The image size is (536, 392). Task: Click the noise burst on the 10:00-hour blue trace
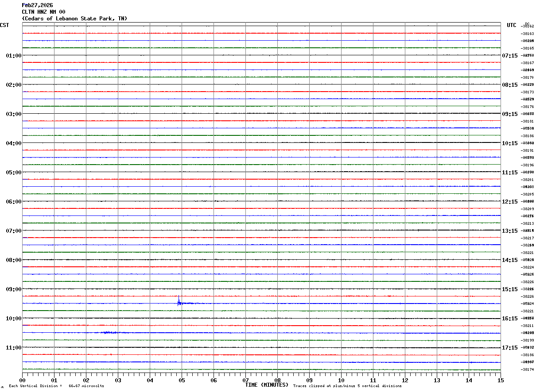click(x=110, y=332)
